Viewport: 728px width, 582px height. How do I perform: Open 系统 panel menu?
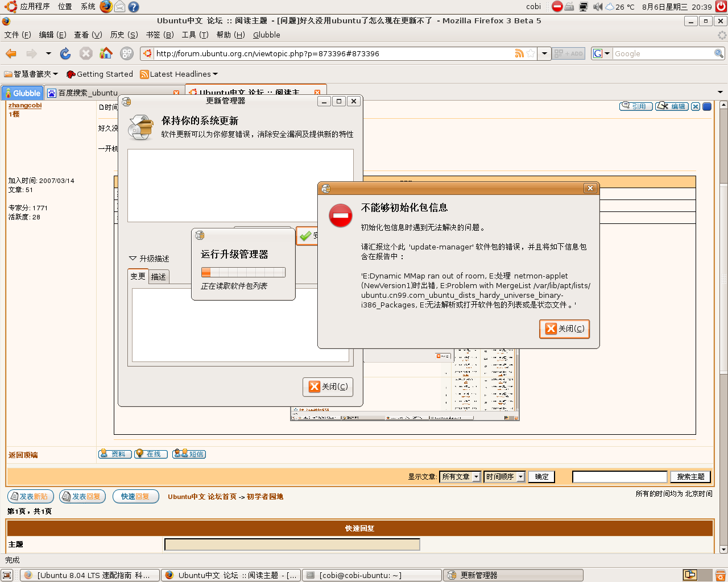pos(88,6)
